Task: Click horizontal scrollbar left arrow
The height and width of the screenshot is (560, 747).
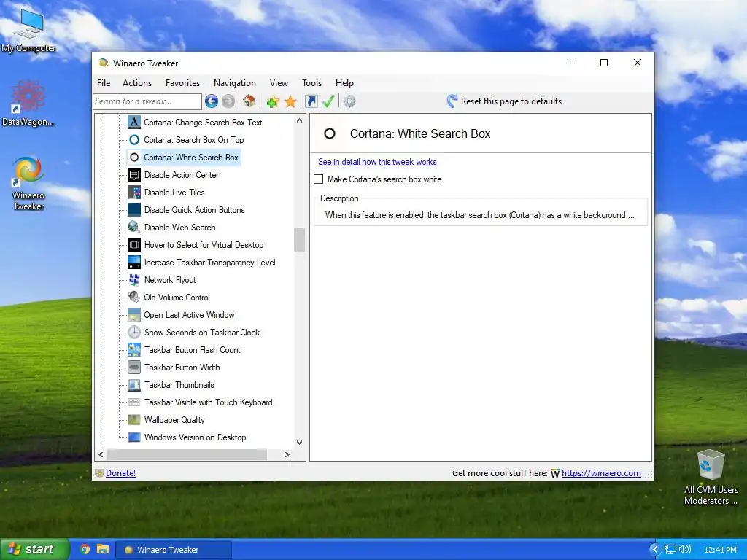Action: pos(101,455)
